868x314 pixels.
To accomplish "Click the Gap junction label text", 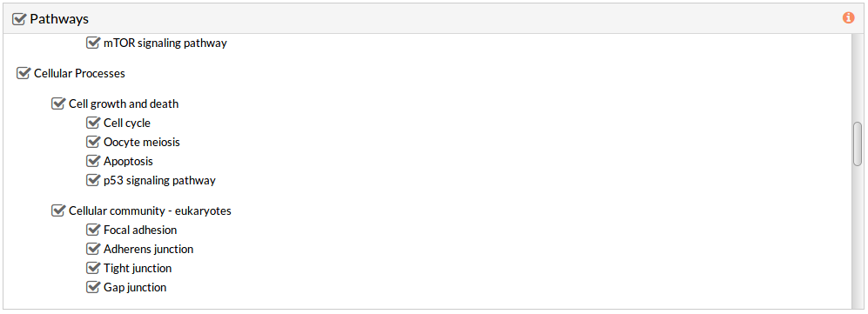I will [135, 287].
